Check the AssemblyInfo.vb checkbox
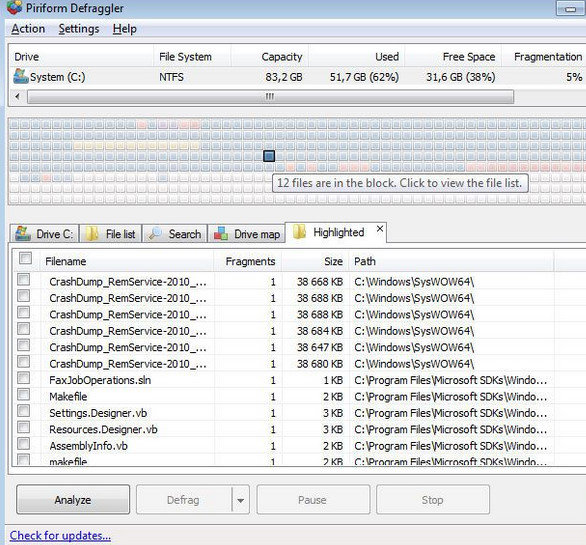 pos(24,444)
